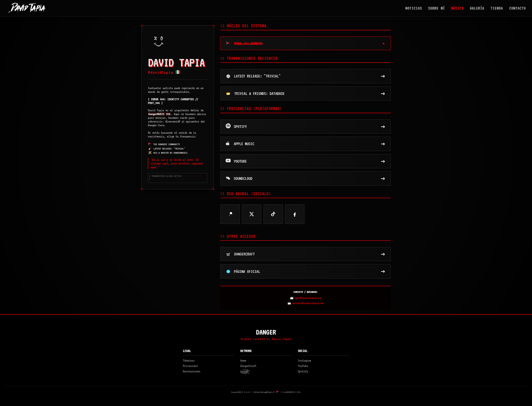Open the NOTICIAS menu item
The image size is (532, 406).
(x=413, y=8)
